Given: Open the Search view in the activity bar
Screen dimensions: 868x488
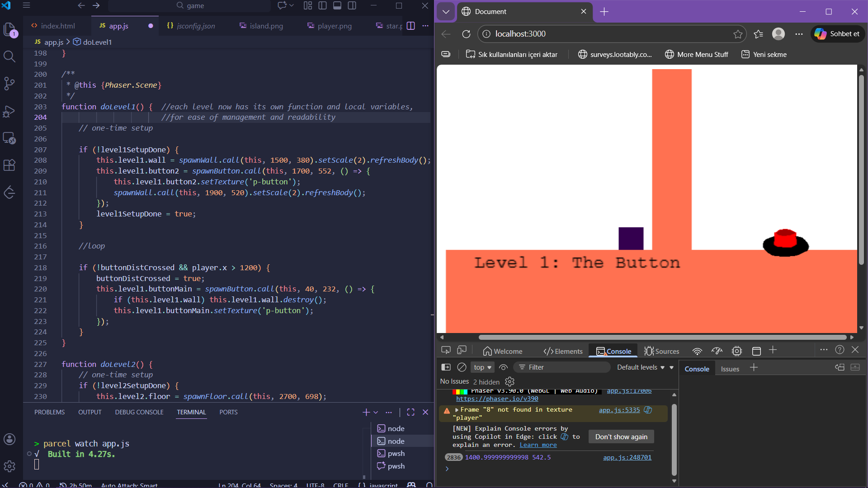Looking at the screenshot, I should coord(9,56).
